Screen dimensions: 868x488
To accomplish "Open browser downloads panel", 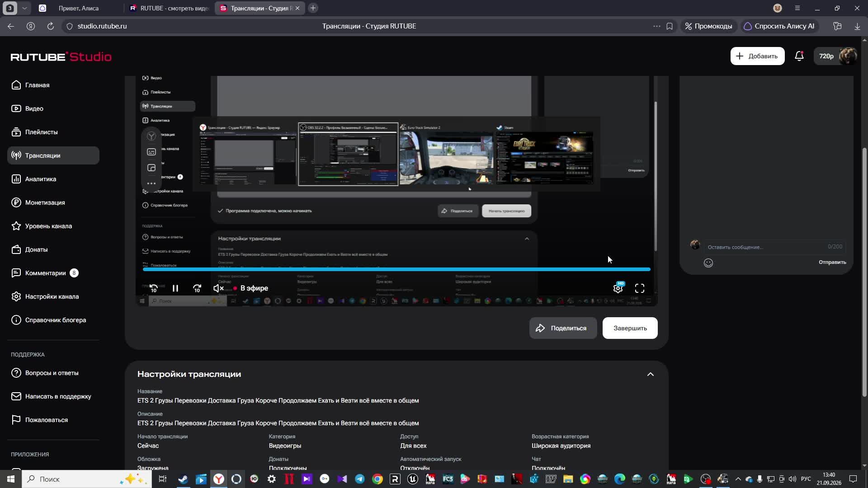I will 857,26.
